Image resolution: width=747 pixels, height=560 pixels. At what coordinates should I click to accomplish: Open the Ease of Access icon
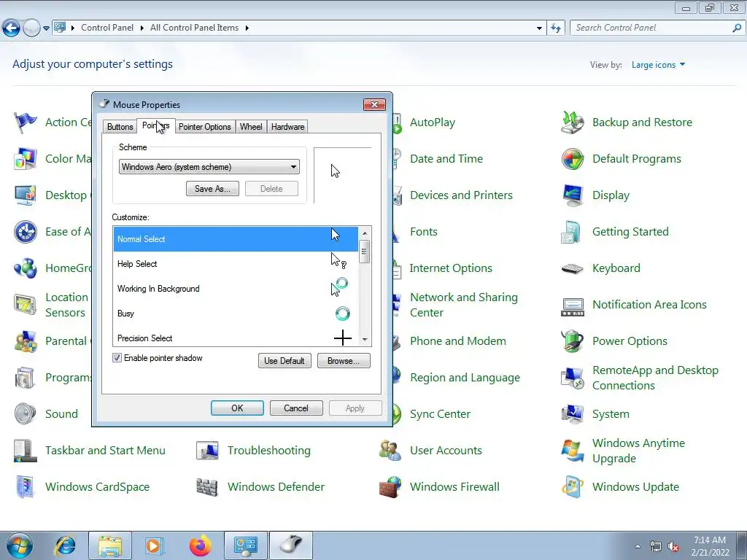point(26,232)
